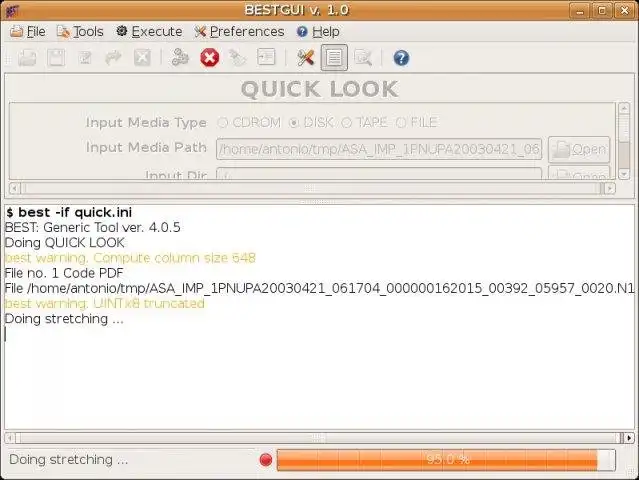
Task: Click the output log's horizontal scrollbar thumb
Action: coord(319,438)
